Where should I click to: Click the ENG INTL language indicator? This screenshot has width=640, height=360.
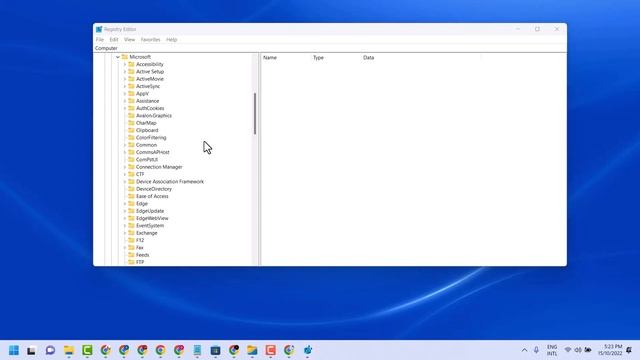[x=552, y=350]
